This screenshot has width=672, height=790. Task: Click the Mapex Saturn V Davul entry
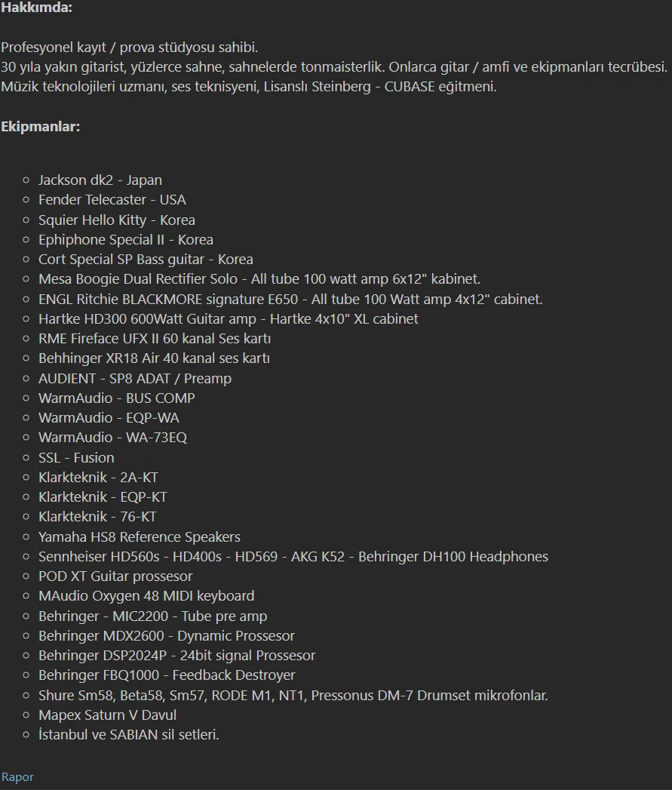(x=108, y=715)
